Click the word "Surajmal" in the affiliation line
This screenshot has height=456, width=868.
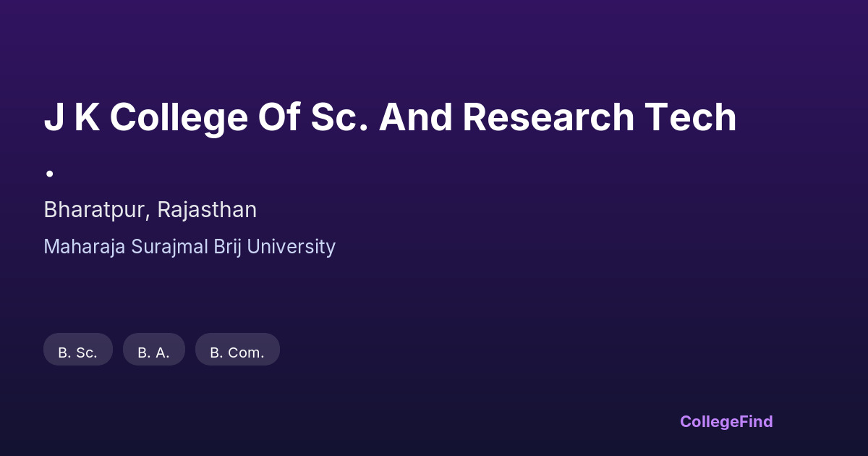click(169, 247)
